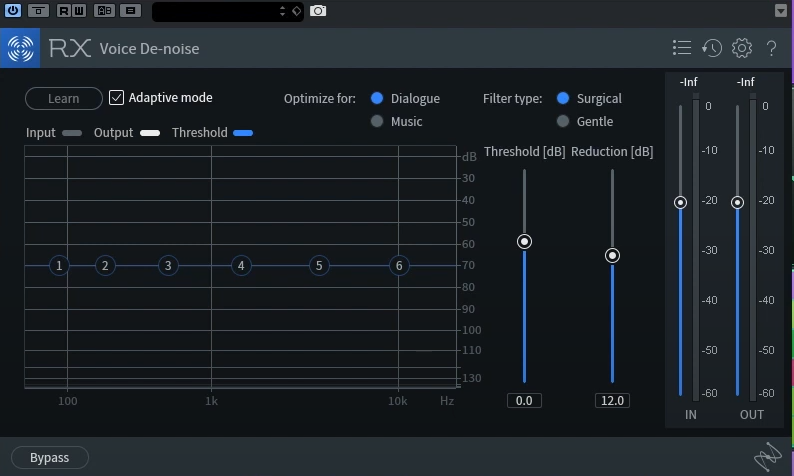
Task: Click the IN meter -Inf peak readout
Action: 688,82
